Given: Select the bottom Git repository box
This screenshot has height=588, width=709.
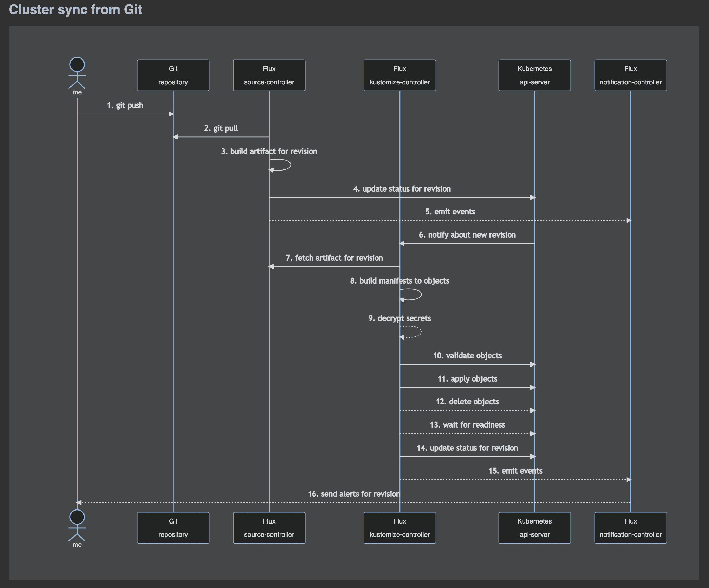Looking at the screenshot, I should pyautogui.click(x=173, y=528).
